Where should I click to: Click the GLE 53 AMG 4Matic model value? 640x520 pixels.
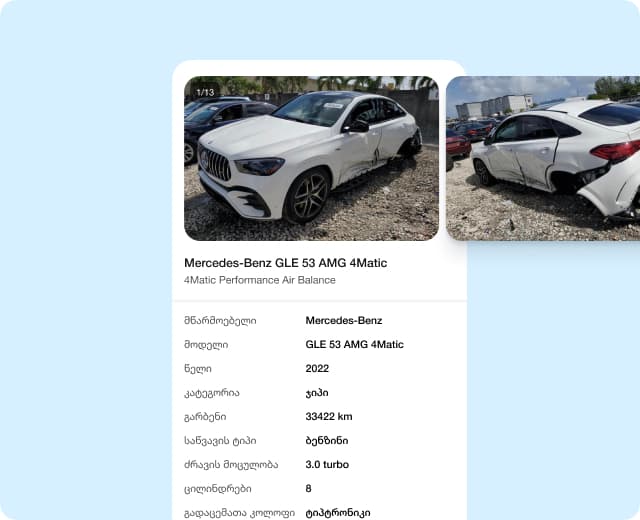coord(354,345)
